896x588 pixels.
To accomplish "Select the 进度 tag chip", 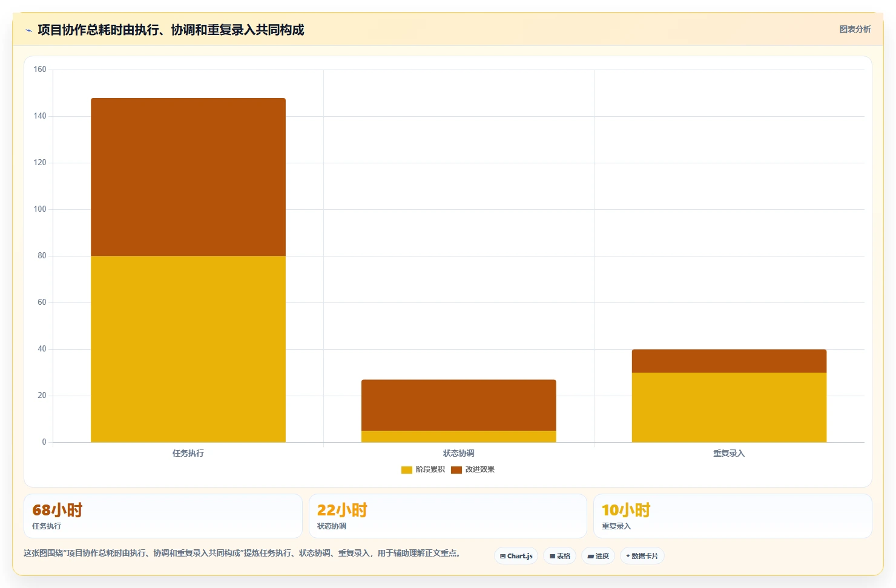I will tap(598, 556).
